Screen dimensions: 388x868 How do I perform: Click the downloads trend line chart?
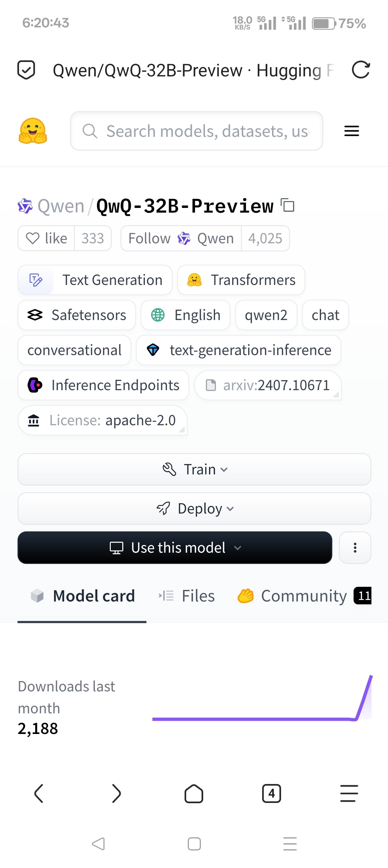click(x=262, y=701)
